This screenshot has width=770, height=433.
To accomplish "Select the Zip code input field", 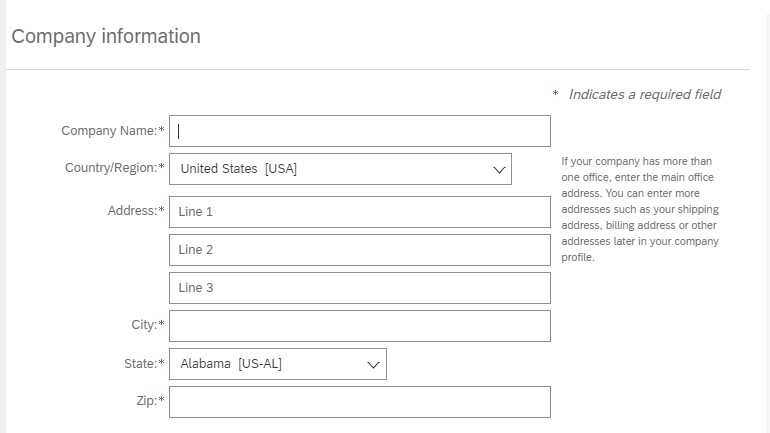I will [x=360, y=402].
